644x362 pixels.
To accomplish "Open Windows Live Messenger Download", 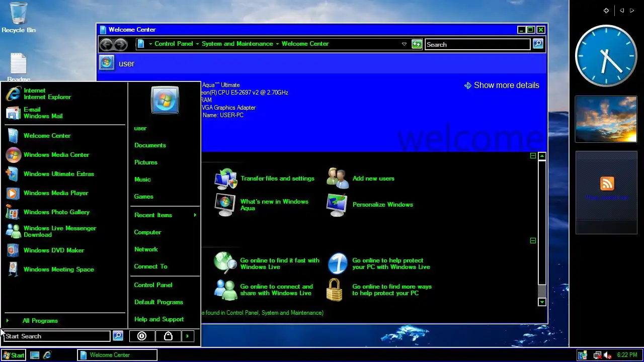I will click(x=63, y=231).
